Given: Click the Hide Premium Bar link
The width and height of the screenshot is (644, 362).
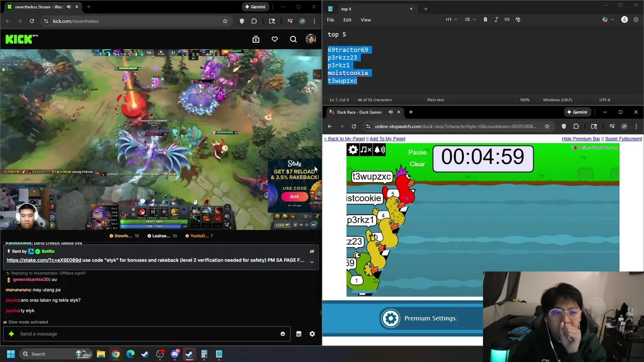Looking at the screenshot, I should 581,139.
